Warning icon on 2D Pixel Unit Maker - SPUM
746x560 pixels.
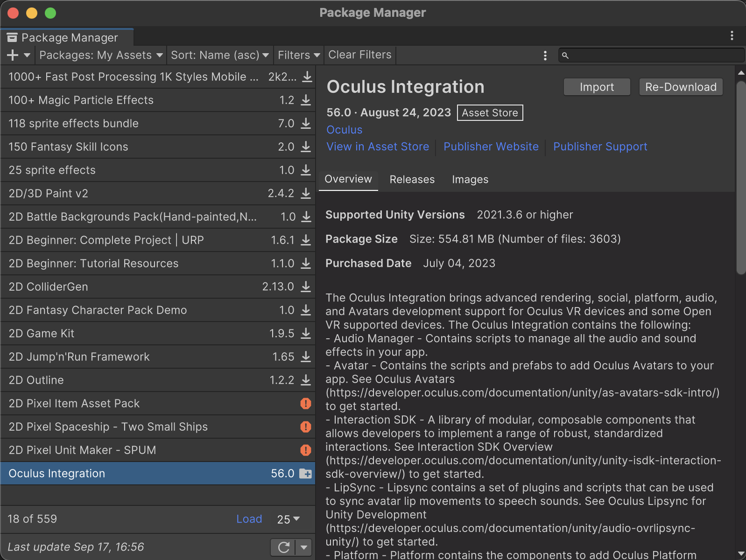coord(306,450)
